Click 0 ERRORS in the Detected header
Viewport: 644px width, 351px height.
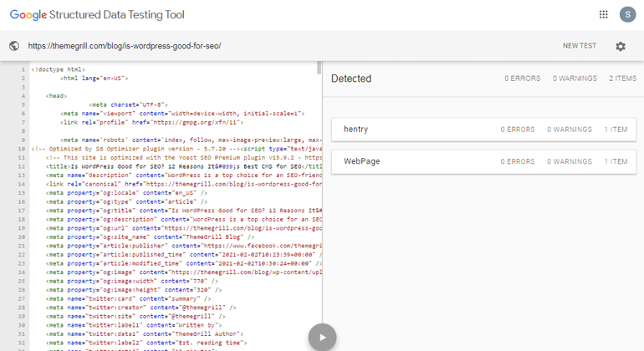click(x=523, y=79)
